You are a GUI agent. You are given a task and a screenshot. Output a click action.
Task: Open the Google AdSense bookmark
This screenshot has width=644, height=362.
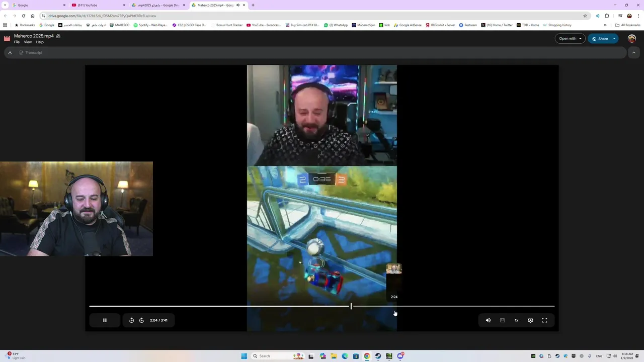tap(408, 25)
